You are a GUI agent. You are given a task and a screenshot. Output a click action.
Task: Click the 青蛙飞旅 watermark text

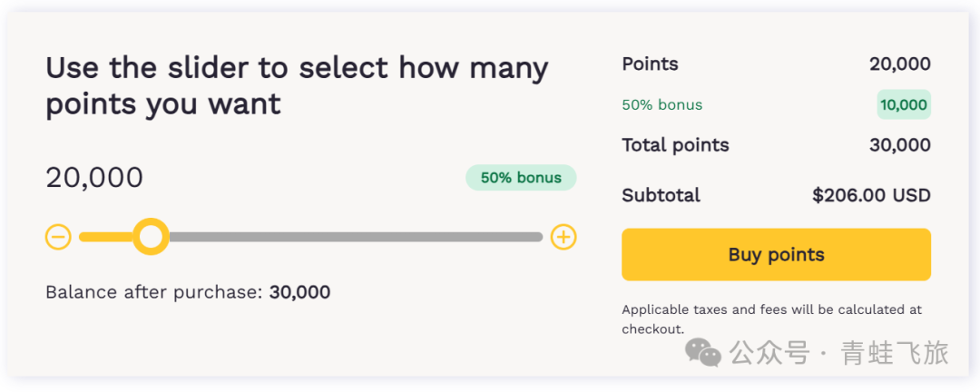coord(894,352)
